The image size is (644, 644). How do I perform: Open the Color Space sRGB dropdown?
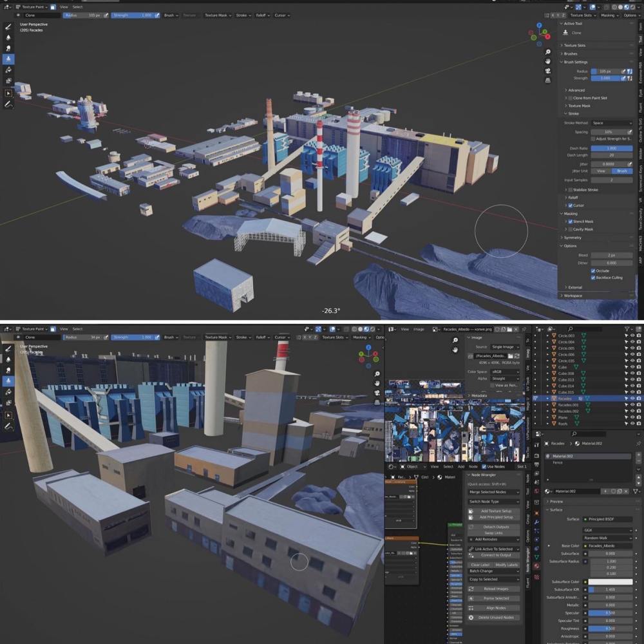click(x=505, y=372)
